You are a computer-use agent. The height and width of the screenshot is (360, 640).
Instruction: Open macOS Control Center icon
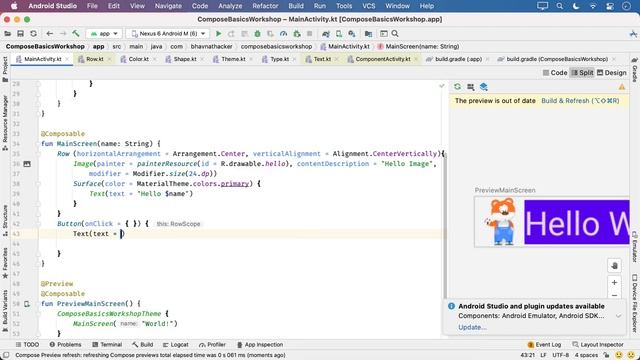coord(610,6)
